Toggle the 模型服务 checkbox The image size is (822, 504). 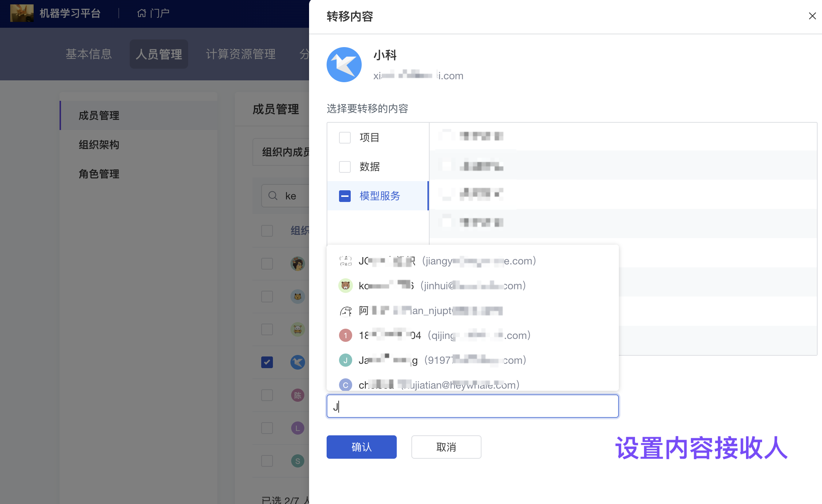click(x=345, y=196)
